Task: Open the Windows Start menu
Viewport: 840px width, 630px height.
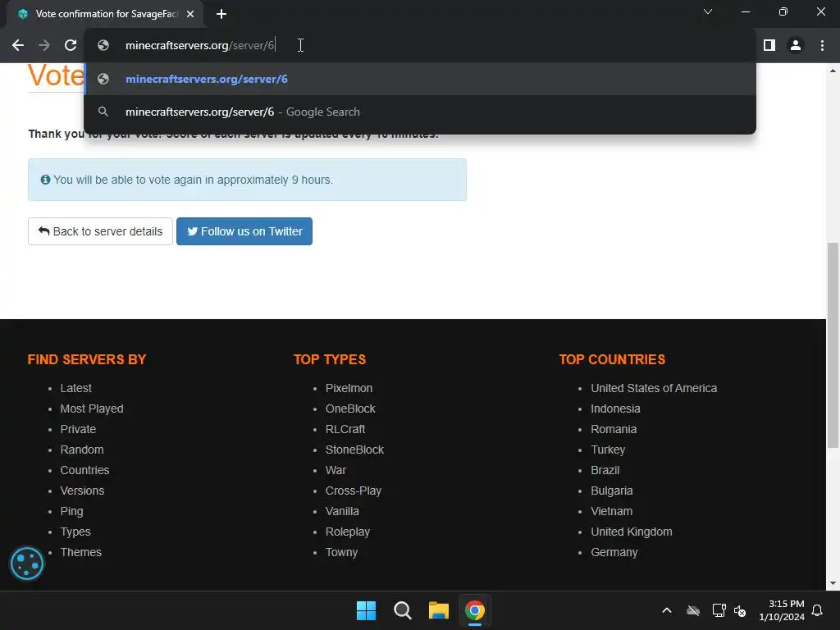Action: (x=367, y=610)
